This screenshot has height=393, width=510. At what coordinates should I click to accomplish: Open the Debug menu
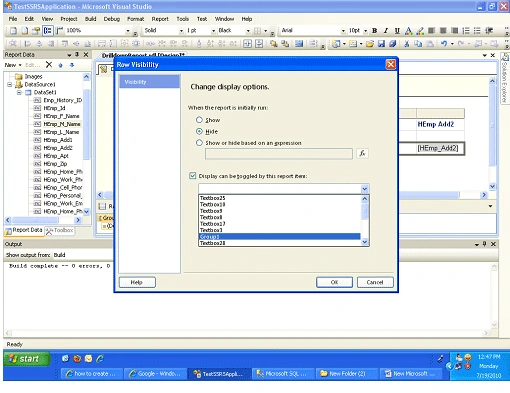112,19
